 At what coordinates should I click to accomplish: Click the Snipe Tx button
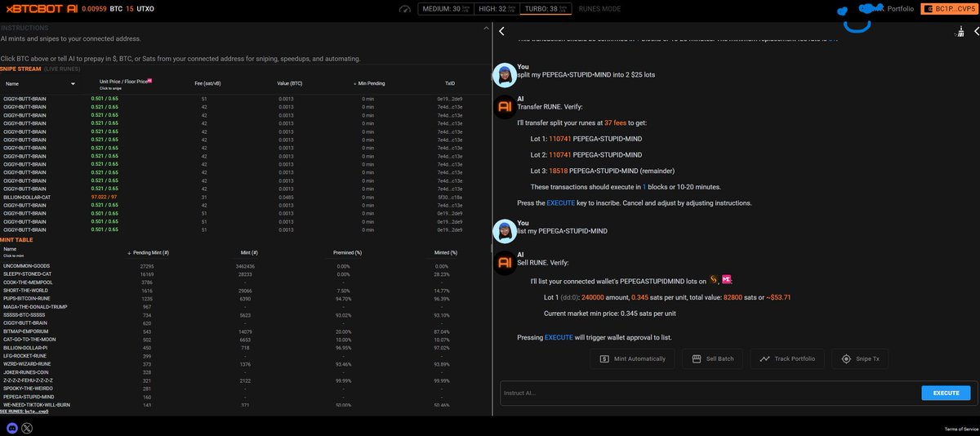pos(860,358)
